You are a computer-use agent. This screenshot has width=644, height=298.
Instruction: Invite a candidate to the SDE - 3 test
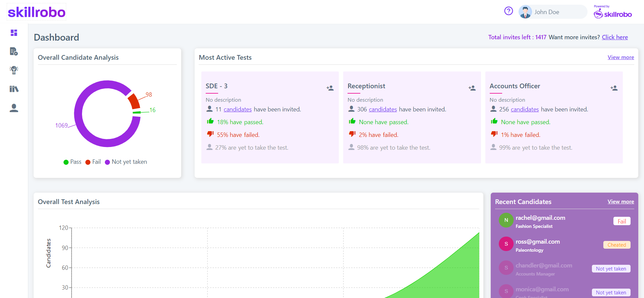(330, 88)
